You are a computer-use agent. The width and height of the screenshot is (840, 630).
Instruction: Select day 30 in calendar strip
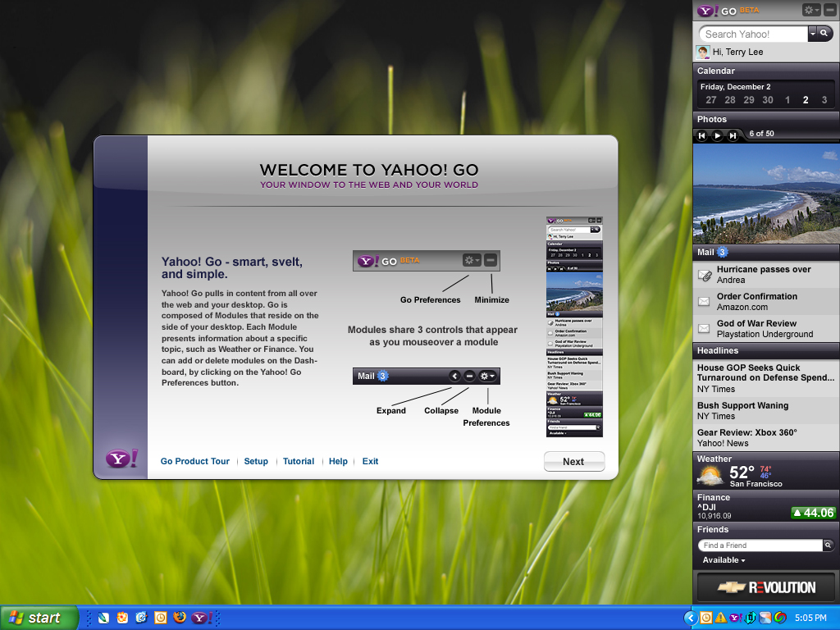(x=768, y=100)
